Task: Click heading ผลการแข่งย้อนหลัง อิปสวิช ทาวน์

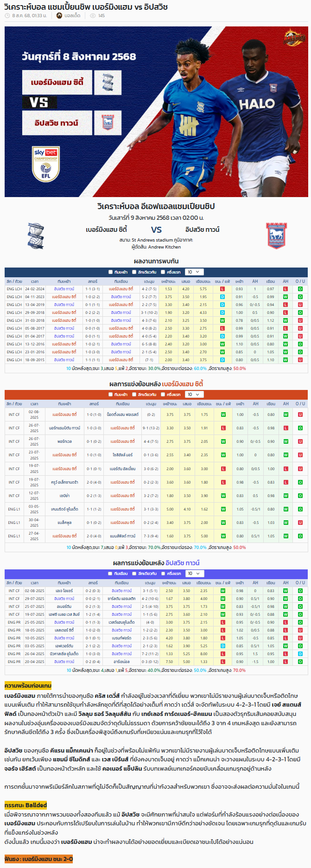Action: pyautogui.click(x=156, y=563)
